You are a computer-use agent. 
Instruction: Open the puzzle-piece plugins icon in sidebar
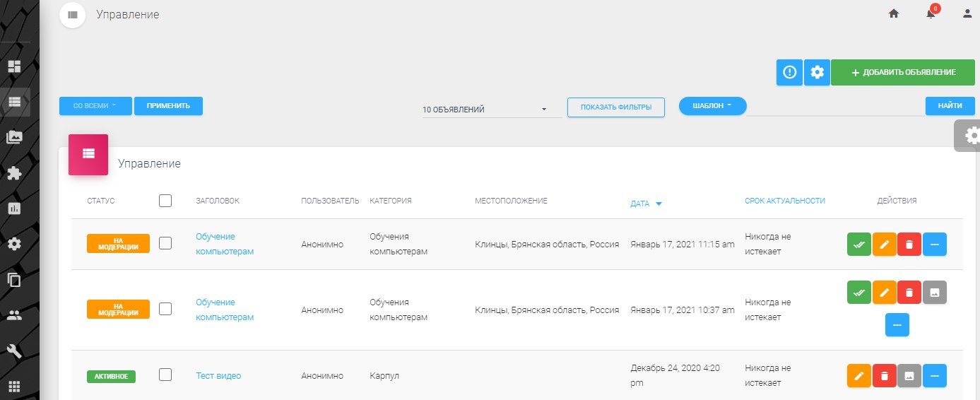14,173
